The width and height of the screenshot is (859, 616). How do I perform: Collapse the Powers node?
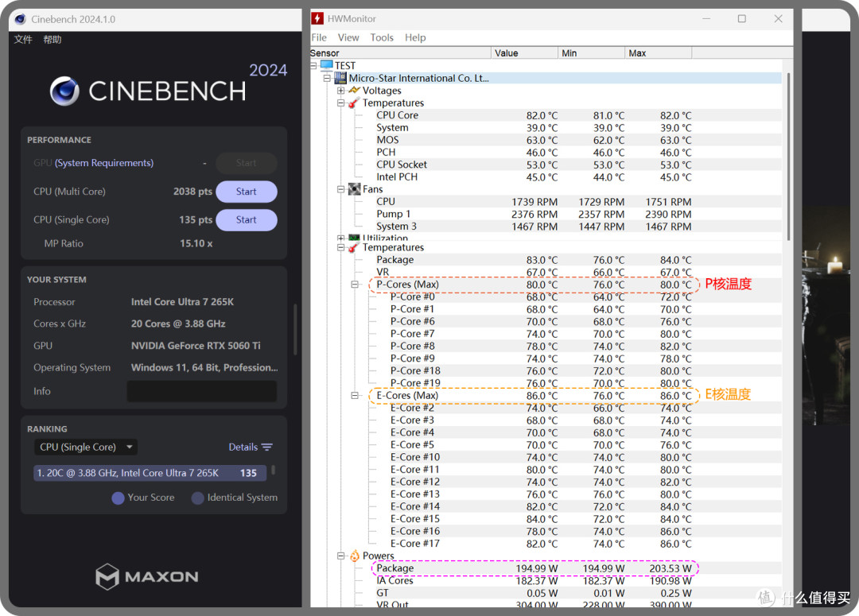[340, 556]
